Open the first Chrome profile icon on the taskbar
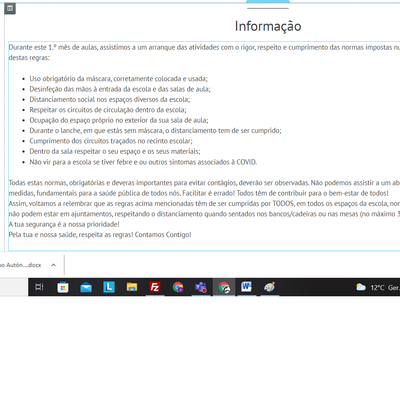Viewport: 400px width, 400px height. 178,287
